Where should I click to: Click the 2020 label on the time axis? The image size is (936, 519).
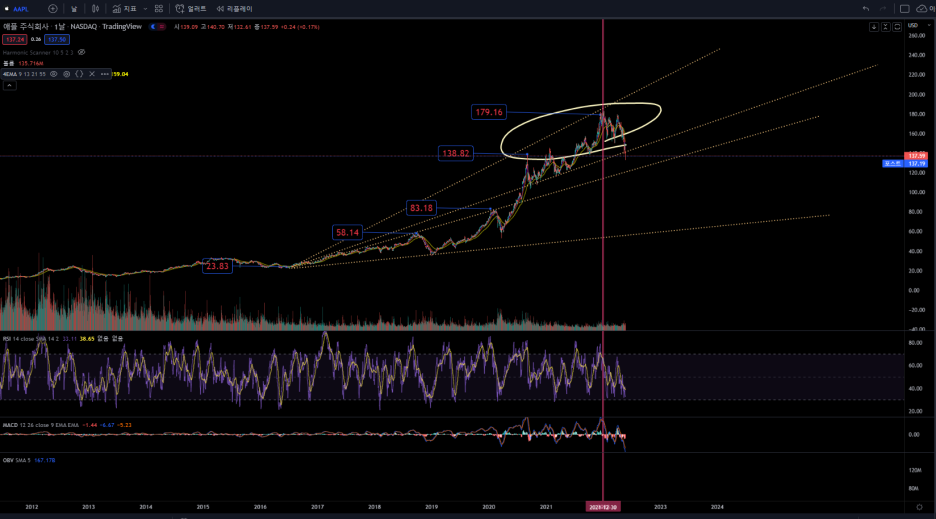point(488,506)
